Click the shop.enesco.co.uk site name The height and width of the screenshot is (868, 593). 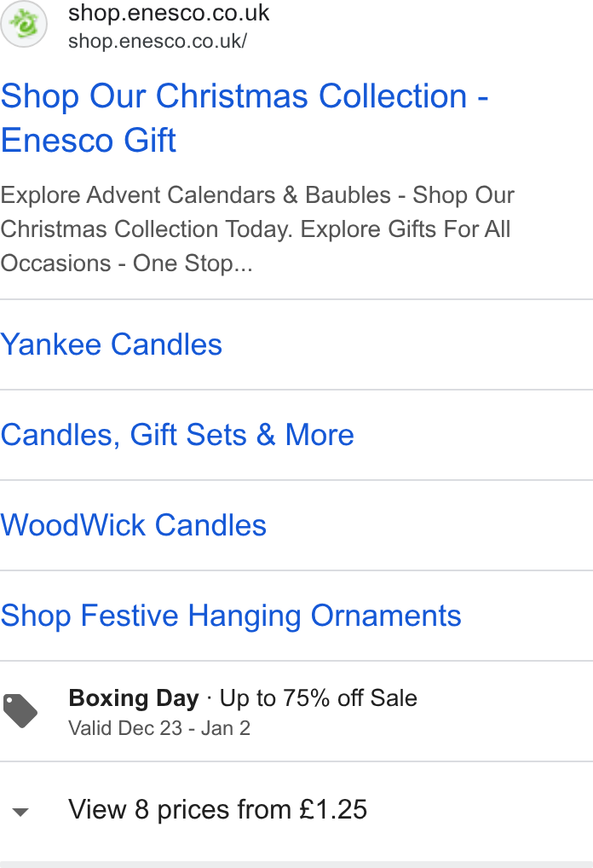point(169,13)
